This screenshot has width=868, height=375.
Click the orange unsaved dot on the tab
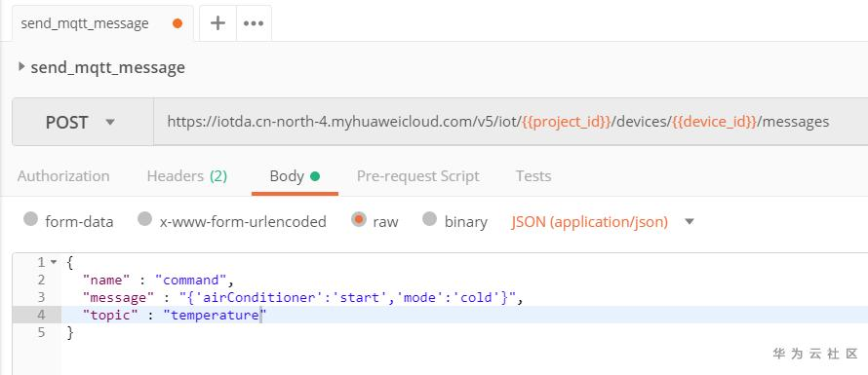tap(178, 23)
